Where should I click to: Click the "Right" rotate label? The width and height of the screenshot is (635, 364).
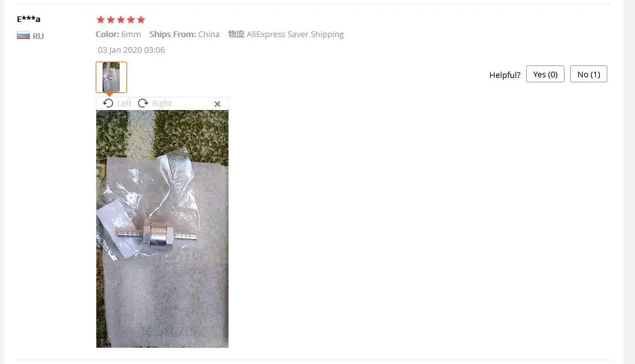[x=162, y=104]
